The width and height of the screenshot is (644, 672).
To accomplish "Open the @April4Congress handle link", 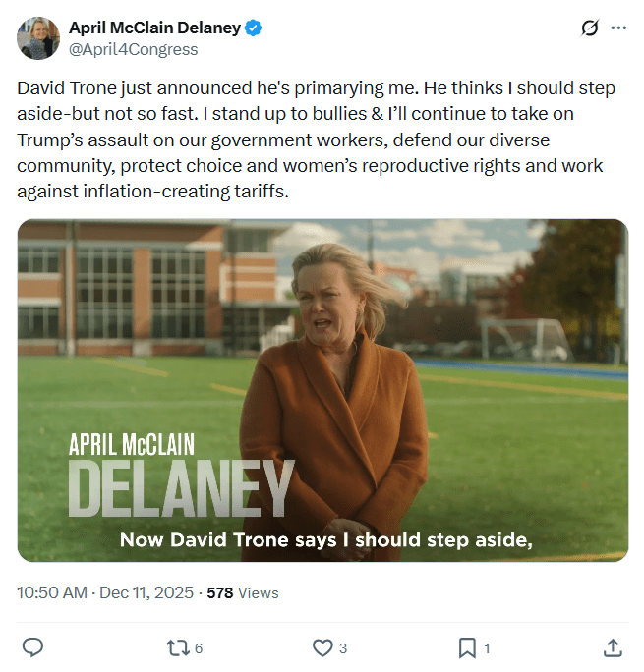I will click(x=133, y=49).
